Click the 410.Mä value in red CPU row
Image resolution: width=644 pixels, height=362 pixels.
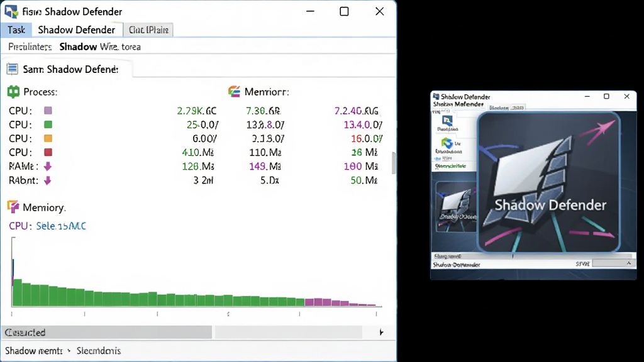click(198, 153)
